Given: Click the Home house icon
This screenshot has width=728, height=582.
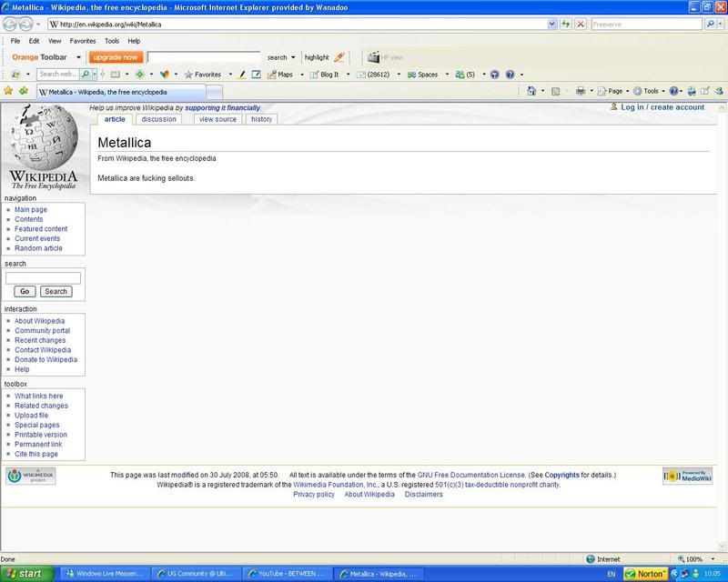Looking at the screenshot, I should (531, 91).
